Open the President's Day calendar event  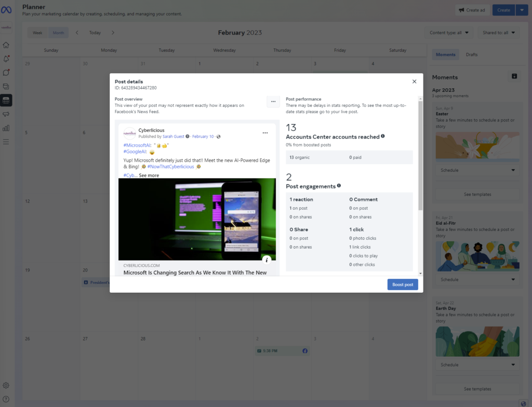(x=96, y=282)
